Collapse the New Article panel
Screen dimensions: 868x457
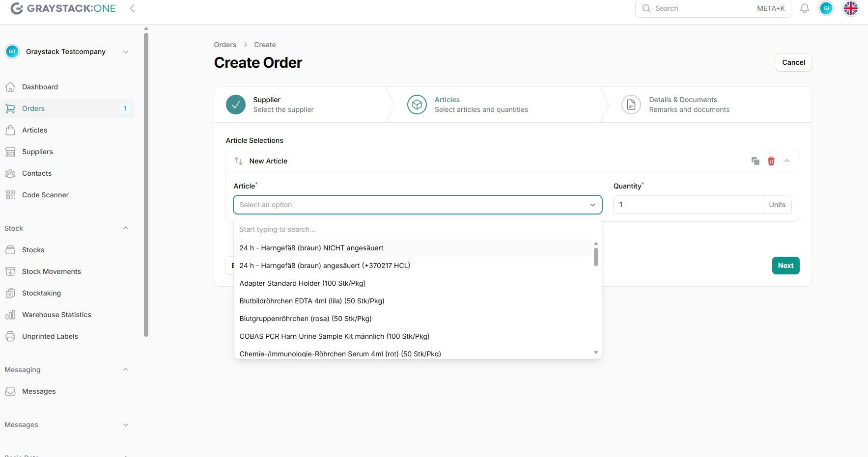coord(787,161)
